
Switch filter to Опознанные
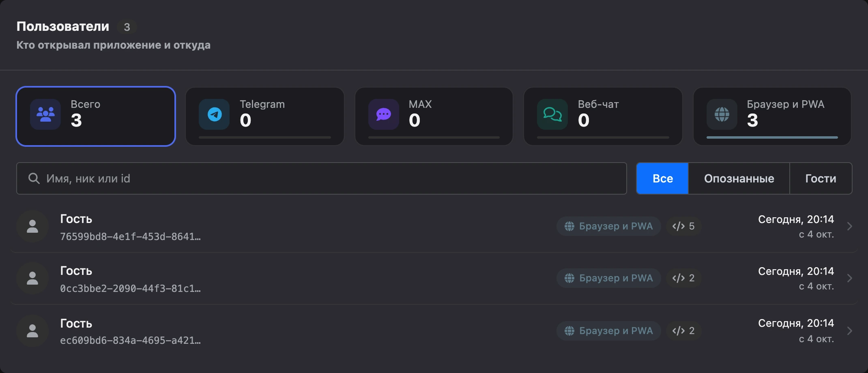(739, 178)
